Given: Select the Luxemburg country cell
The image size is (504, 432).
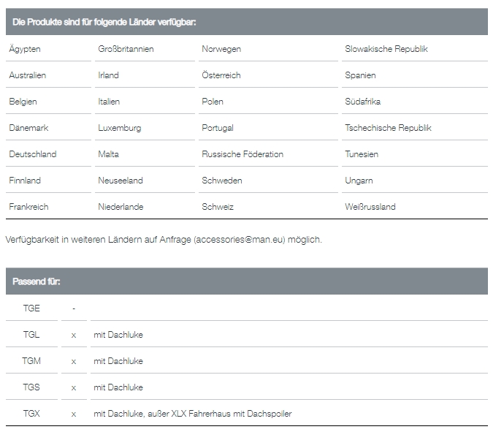Looking at the screenshot, I should pos(120,128).
